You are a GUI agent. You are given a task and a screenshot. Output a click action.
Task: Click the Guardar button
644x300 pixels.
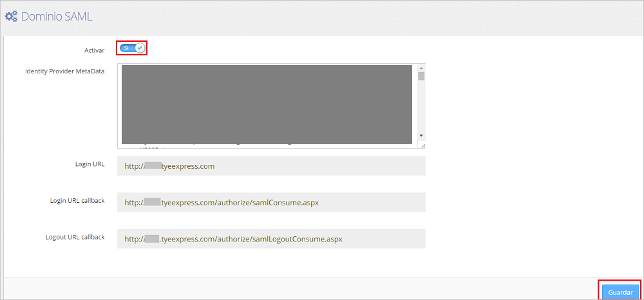click(620, 292)
